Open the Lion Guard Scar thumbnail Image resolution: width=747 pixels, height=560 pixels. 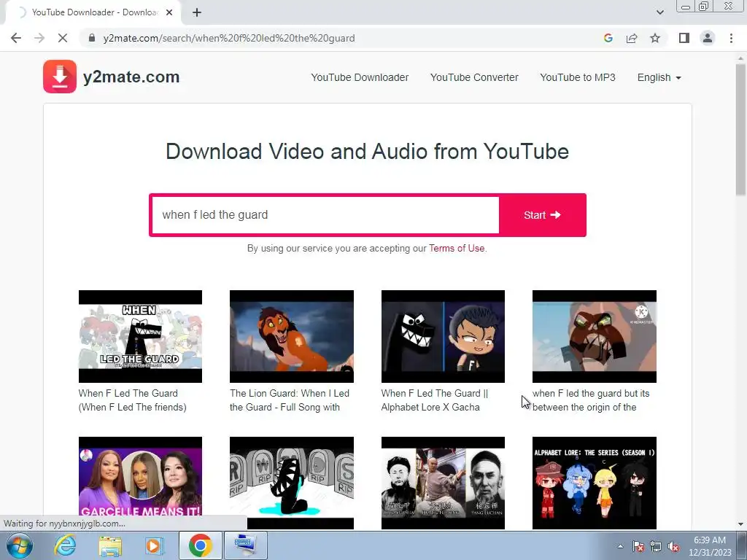tap(292, 336)
